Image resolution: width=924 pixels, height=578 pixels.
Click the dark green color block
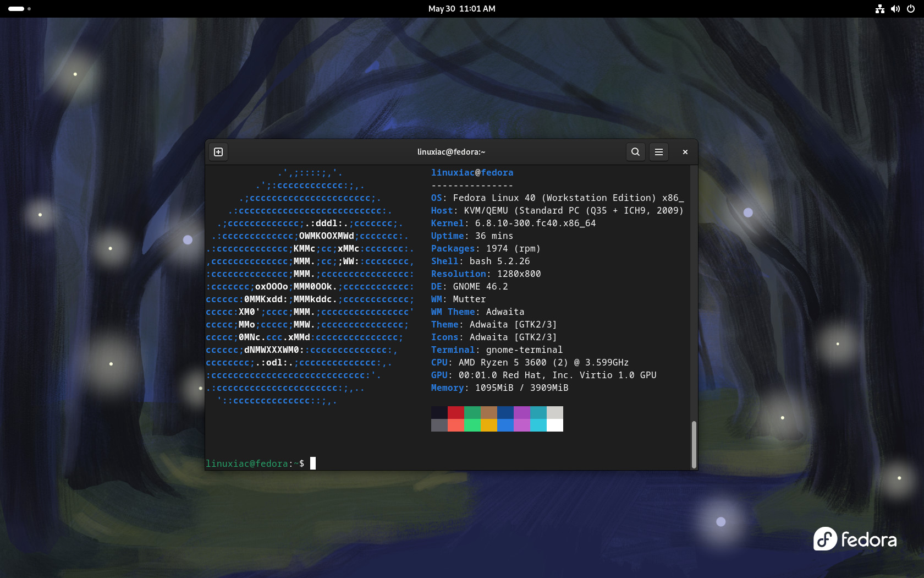pos(472,412)
